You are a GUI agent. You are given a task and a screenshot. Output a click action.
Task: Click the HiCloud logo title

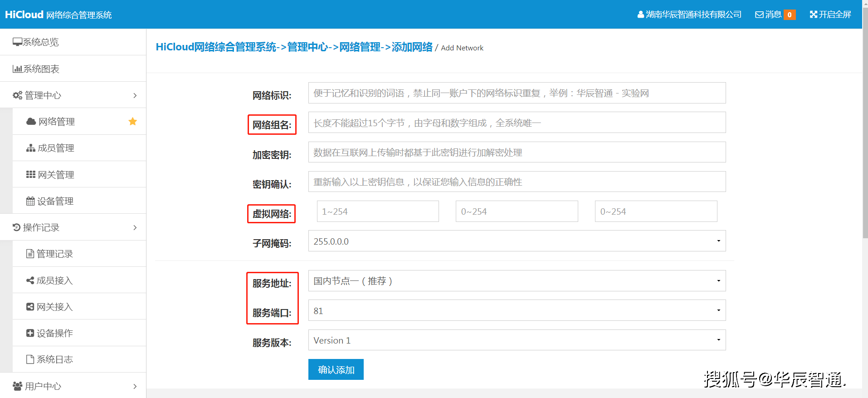coord(58,15)
